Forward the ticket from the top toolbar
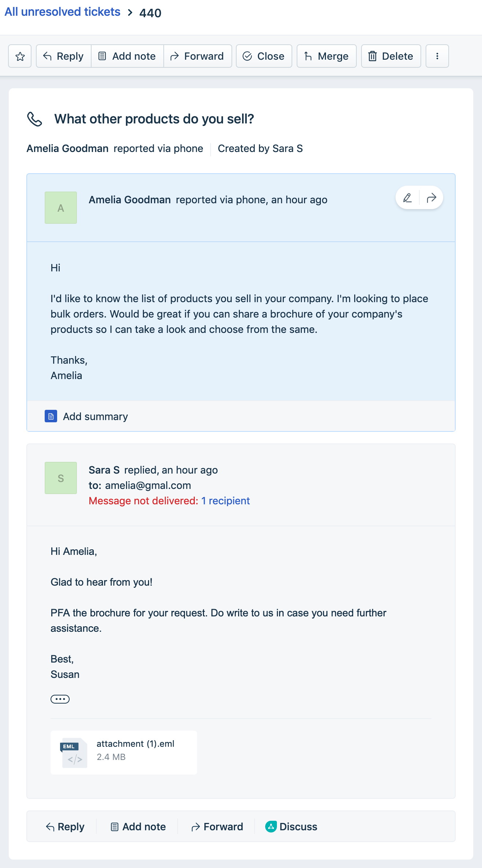The height and width of the screenshot is (868, 482). (x=198, y=56)
